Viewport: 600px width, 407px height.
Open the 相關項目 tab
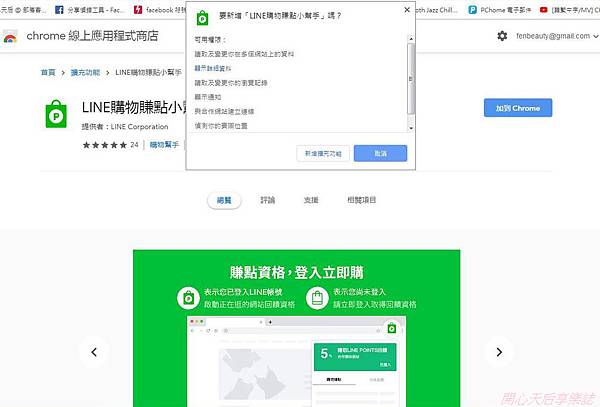point(361,200)
